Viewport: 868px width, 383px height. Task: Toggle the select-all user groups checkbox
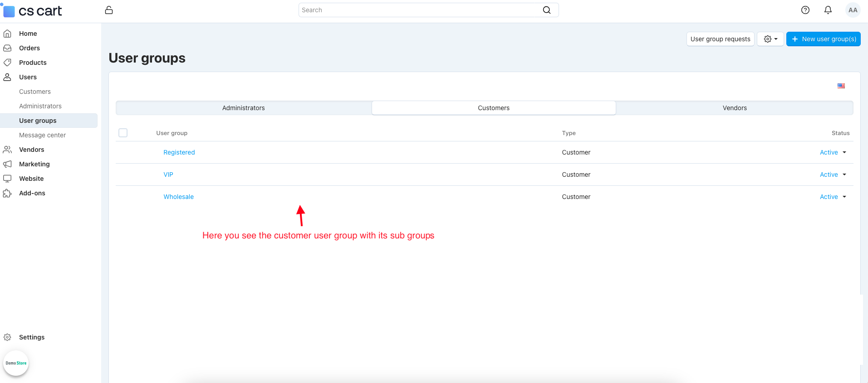click(123, 133)
